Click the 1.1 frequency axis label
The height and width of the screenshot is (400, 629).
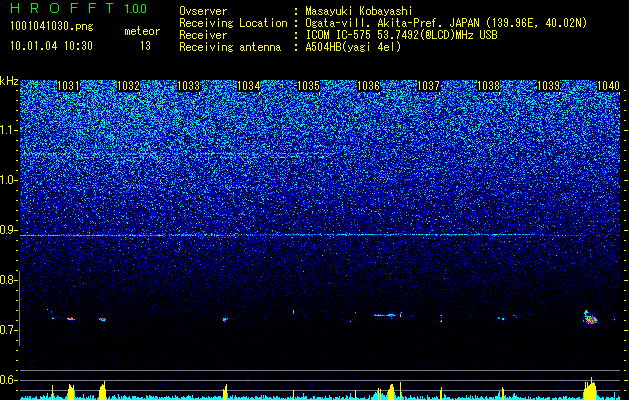8,130
